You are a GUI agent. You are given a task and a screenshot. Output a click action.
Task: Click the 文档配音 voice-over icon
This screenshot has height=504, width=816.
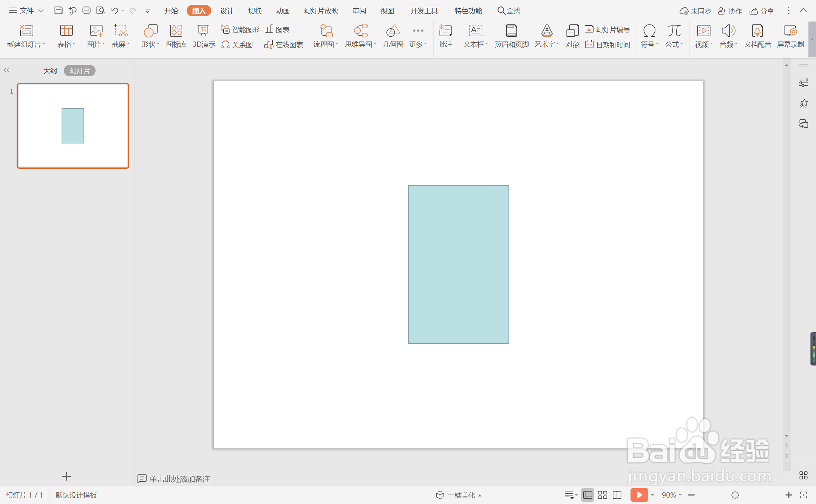coord(757,36)
